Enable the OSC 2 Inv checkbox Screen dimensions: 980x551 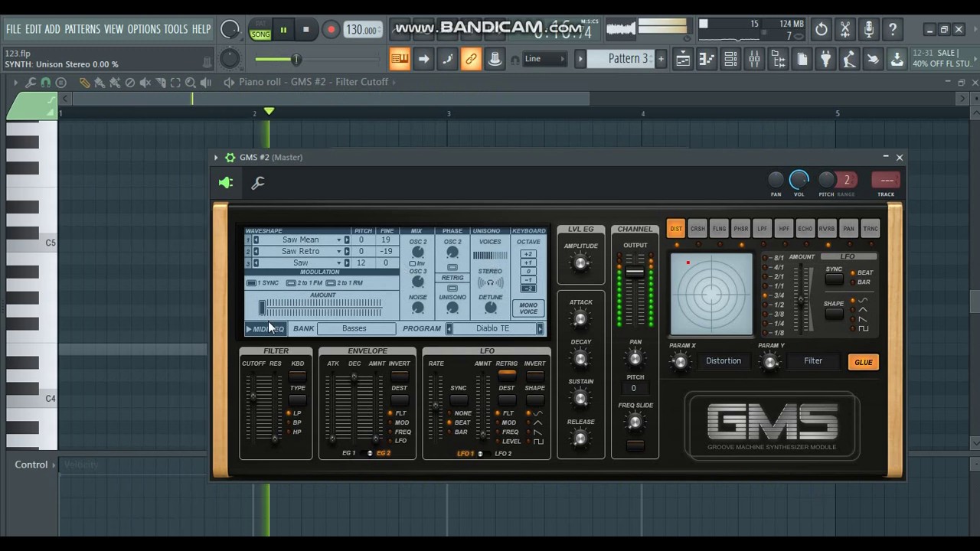click(x=413, y=263)
